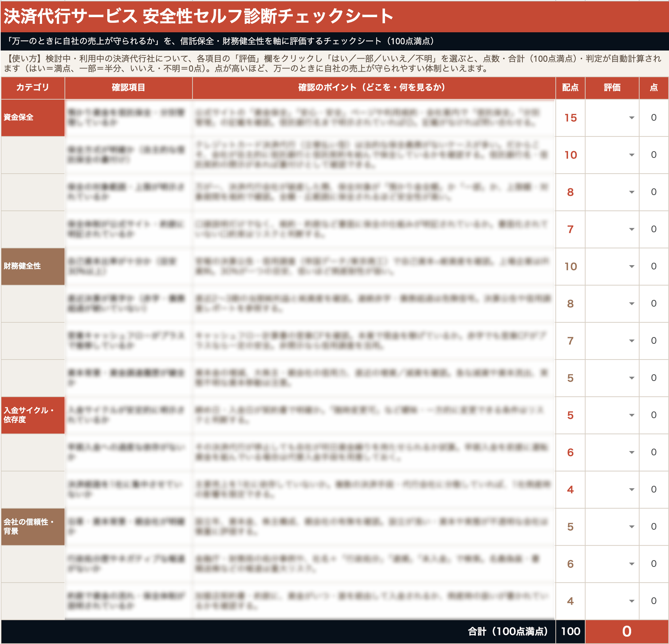Open the 評価 dropdown for 入金サイクル・依存度 4-point row
The height and width of the screenshot is (644, 669).
631,489
